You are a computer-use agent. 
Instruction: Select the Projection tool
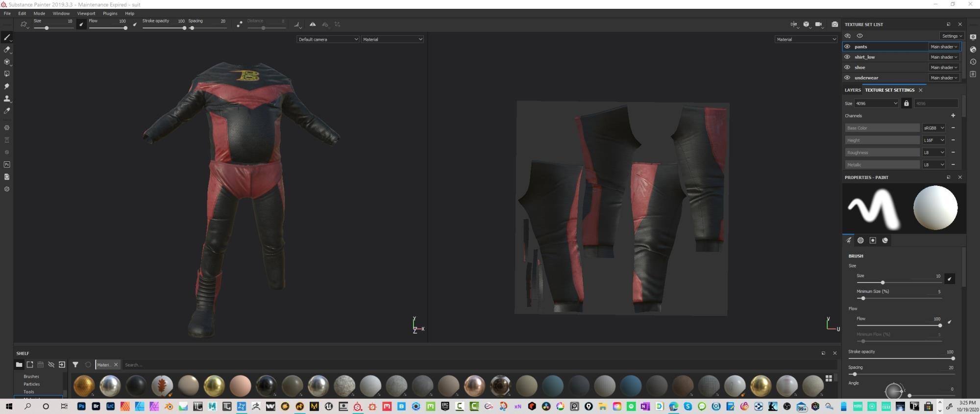7,62
